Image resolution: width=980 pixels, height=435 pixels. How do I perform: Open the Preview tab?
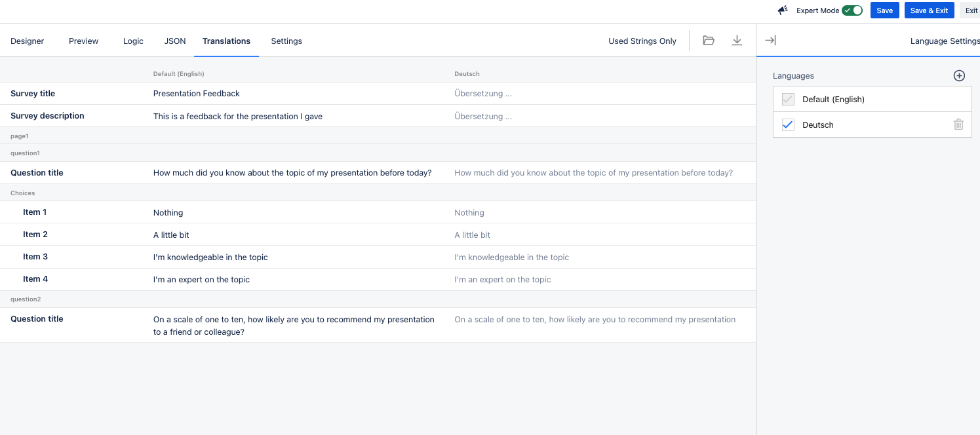(x=83, y=41)
